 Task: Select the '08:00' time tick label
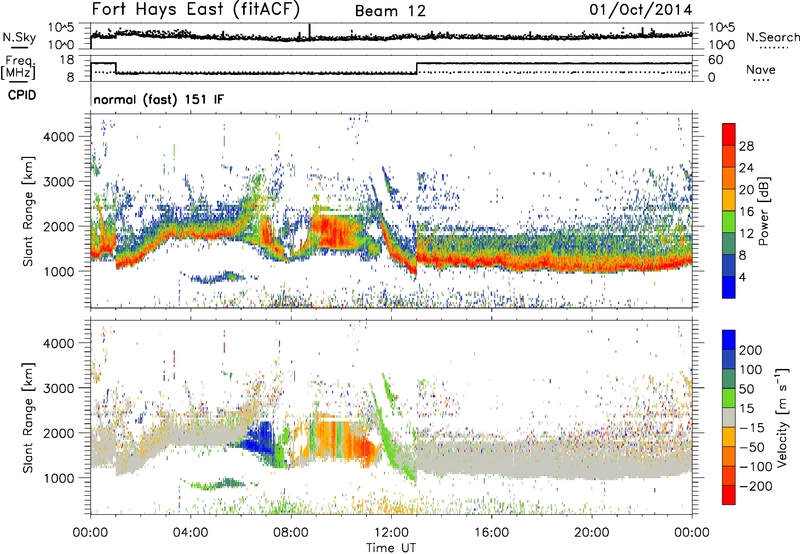click(x=290, y=533)
